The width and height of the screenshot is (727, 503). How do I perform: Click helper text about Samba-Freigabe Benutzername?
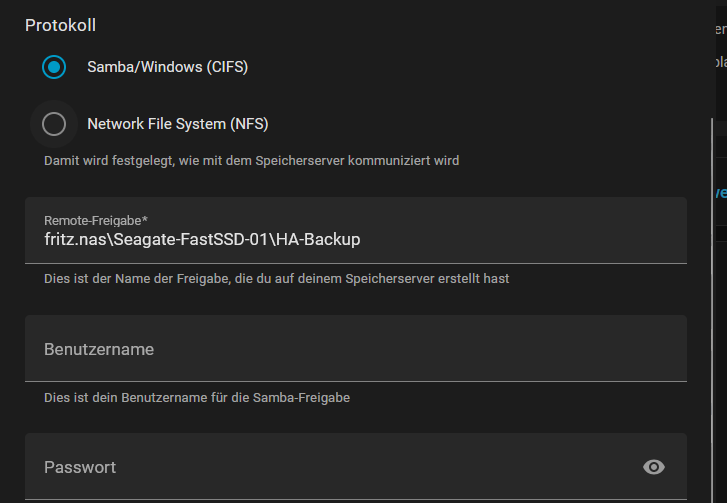tap(197, 398)
